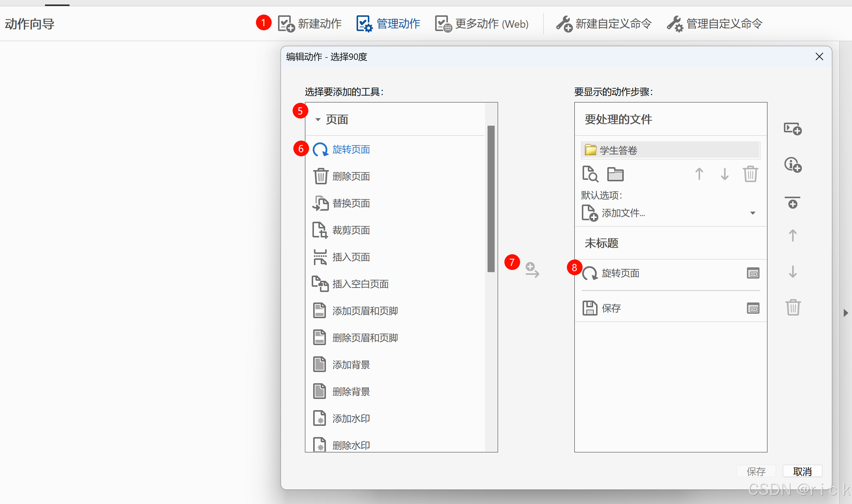Click the folder icon under 学生答卷
The width and height of the screenshot is (852, 504).
[615, 174]
